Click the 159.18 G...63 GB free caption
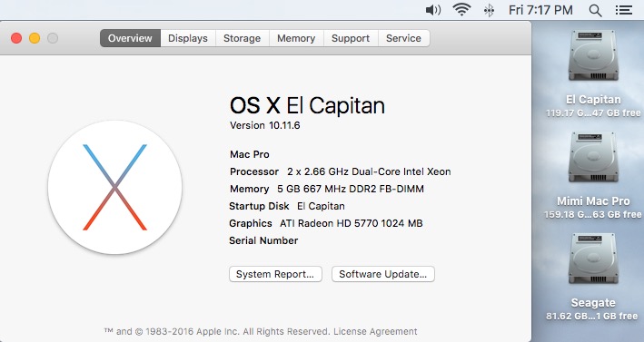The image size is (644, 342). click(593, 214)
